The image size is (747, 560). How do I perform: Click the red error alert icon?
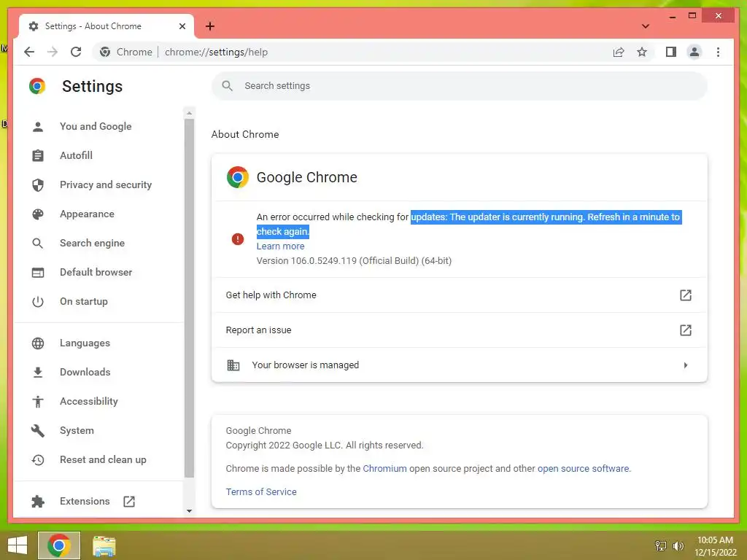click(x=237, y=239)
